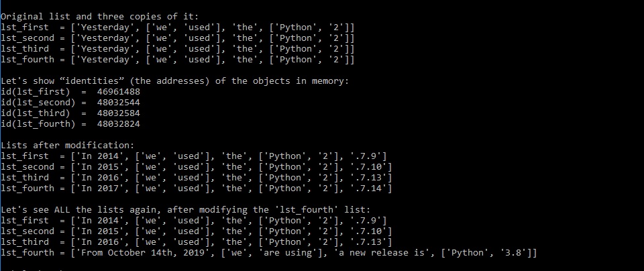This screenshot has height=271, width=644.
Task: Click the first 'Yesterday' in lst_first
Action: tap(105, 28)
